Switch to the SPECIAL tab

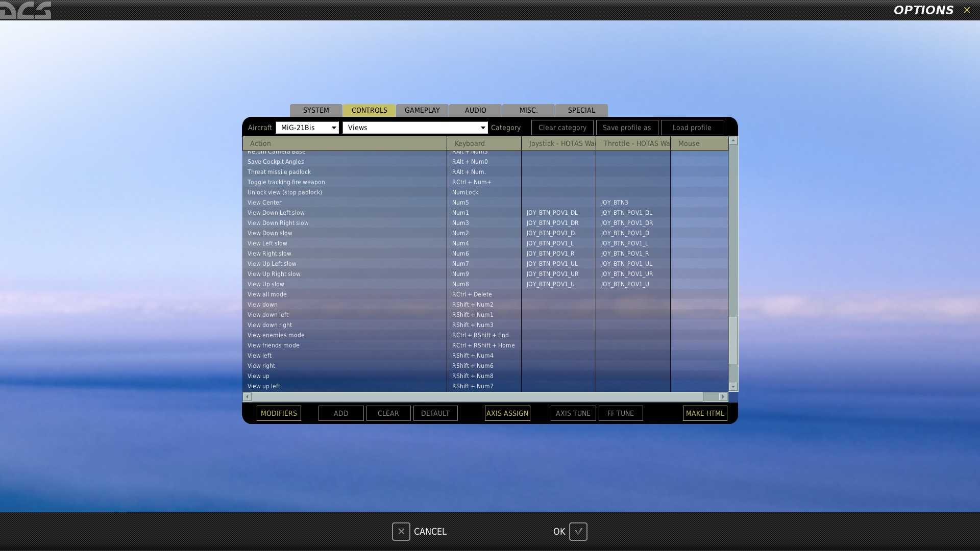click(581, 110)
